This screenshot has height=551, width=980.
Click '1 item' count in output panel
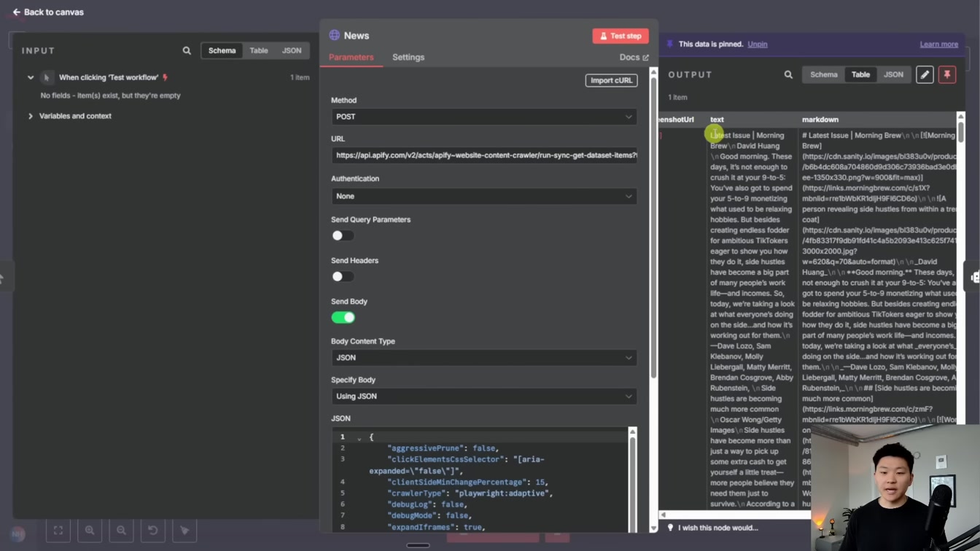677,97
